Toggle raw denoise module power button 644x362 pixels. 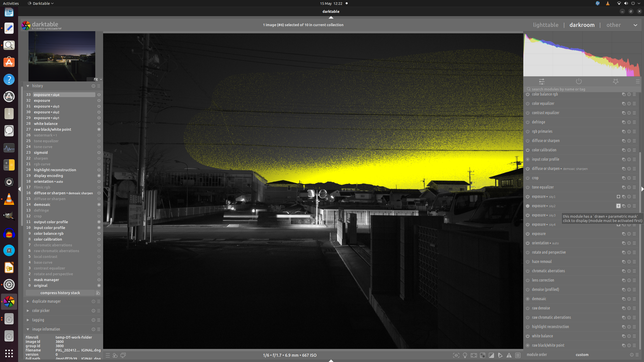click(528, 308)
